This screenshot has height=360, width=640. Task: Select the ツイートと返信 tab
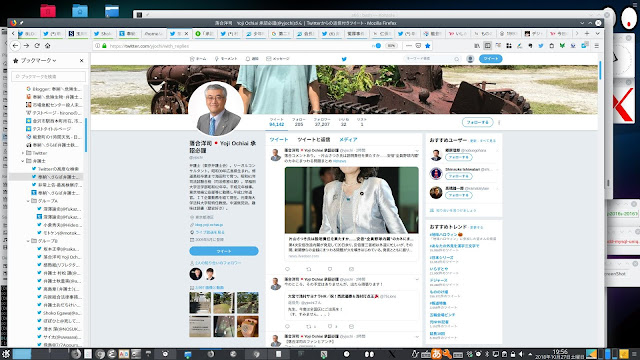[x=313, y=140]
